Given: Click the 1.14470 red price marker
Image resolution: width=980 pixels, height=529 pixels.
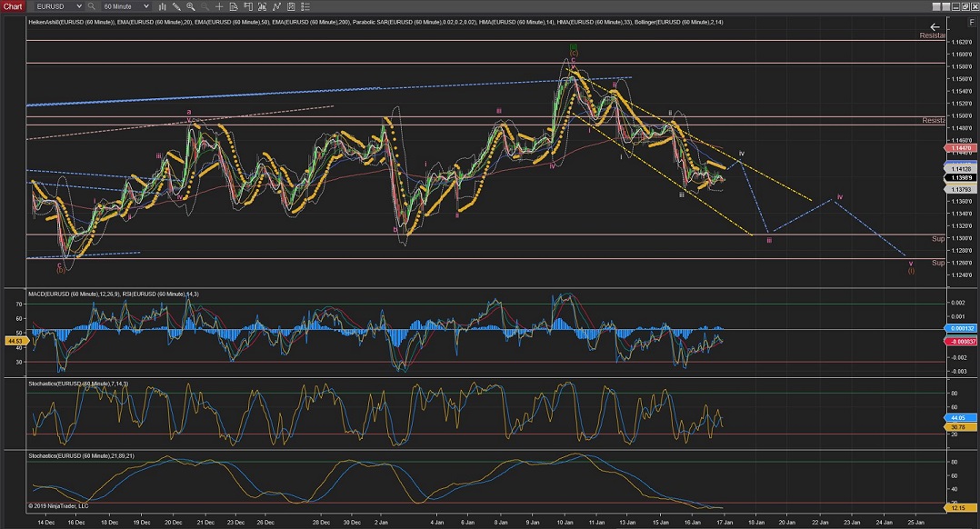Looking at the screenshot, I should (963, 147).
